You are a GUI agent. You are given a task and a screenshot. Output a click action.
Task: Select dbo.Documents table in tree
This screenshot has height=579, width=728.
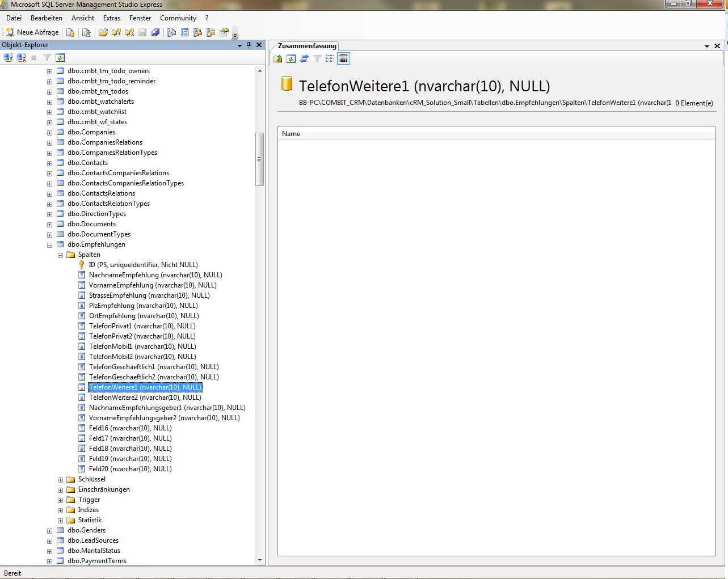click(91, 224)
